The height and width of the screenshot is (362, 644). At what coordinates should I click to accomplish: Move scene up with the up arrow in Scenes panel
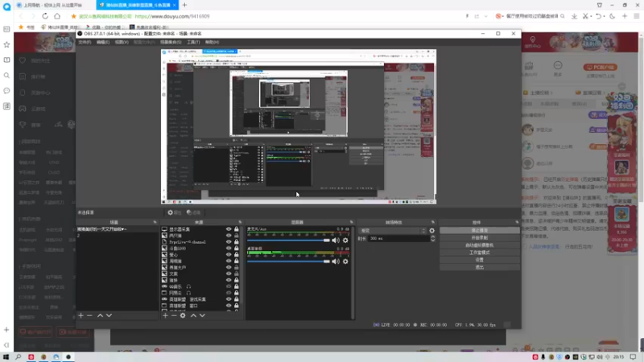coord(100,315)
